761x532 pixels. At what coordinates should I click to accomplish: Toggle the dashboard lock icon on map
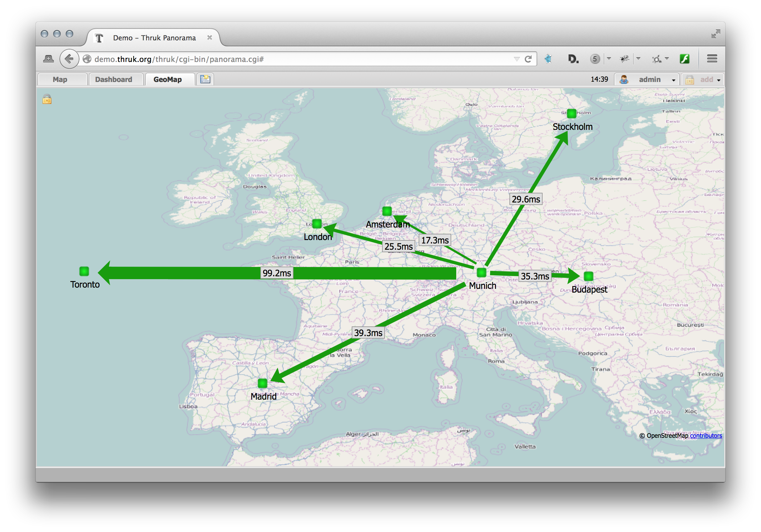[x=47, y=100]
